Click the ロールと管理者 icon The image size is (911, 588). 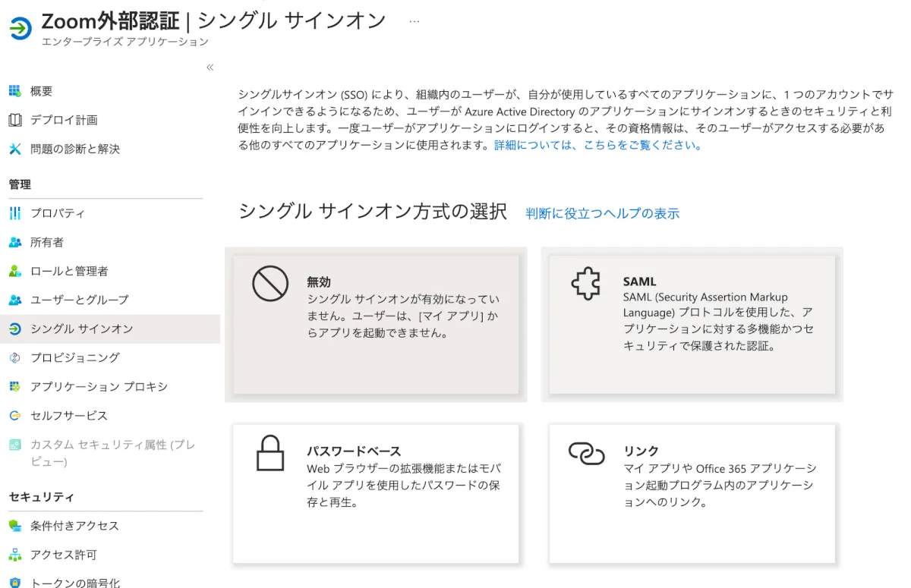(14, 271)
